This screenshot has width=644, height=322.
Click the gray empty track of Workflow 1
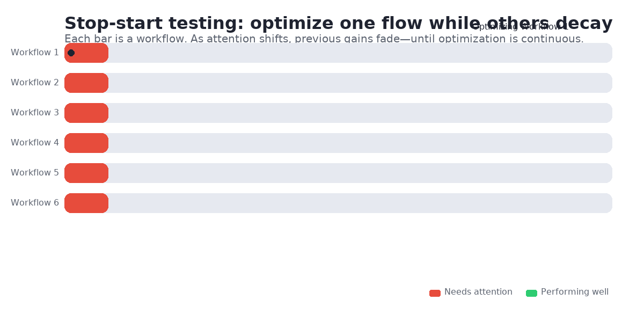360,53
